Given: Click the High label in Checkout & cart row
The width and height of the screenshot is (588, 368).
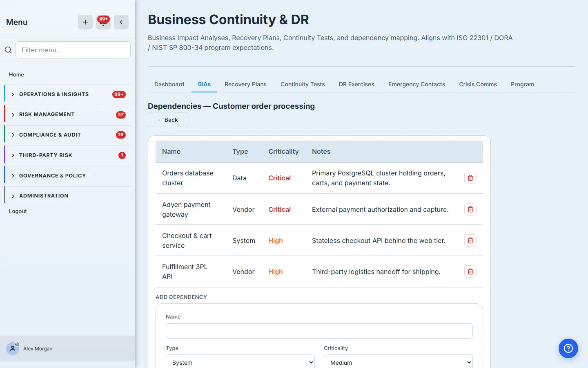Looking at the screenshot, I should [x=276, y=240].
